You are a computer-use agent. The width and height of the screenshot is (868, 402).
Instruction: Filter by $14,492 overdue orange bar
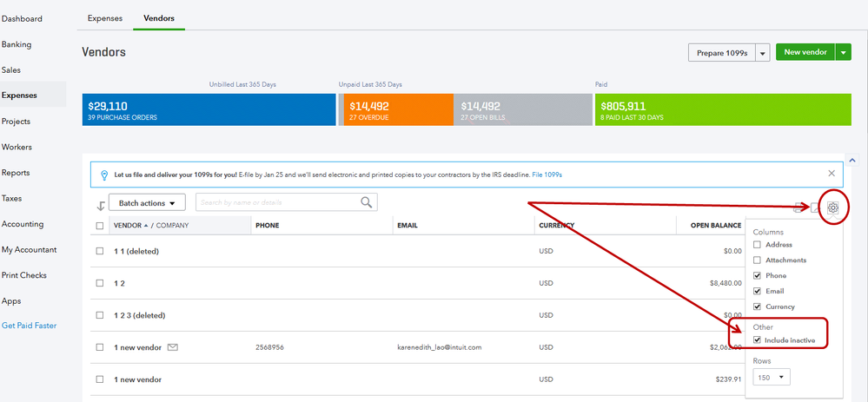tap(399, 109)
